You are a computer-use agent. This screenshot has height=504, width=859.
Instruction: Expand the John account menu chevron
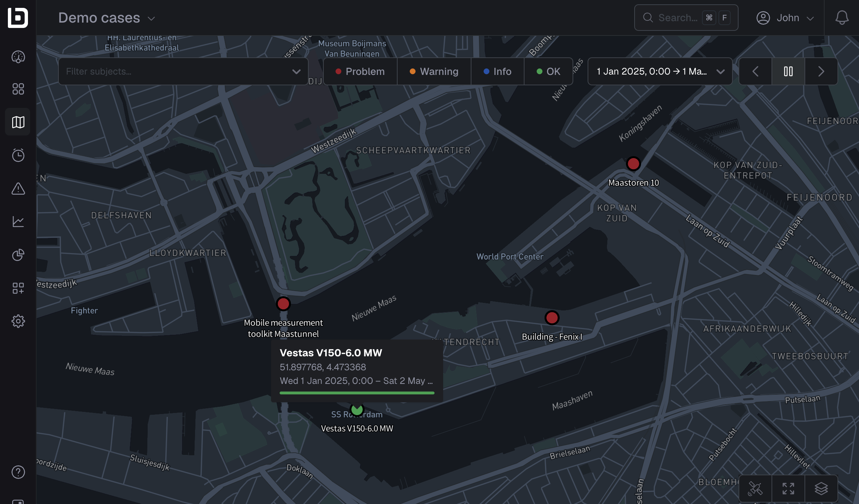pyautogui.click(x=810, y=18)
